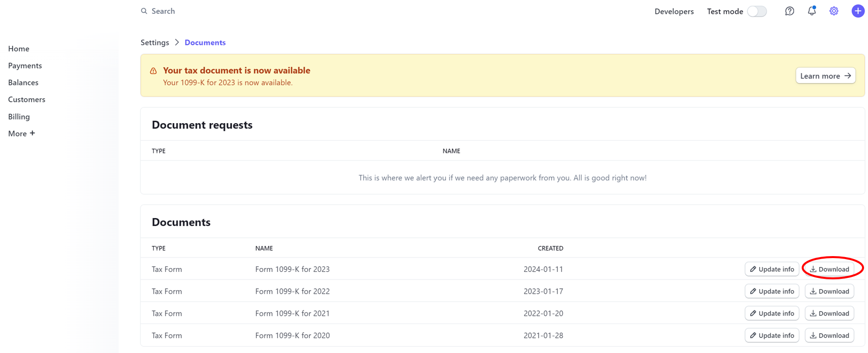Screen dimensions: 868x353
Task: Open the help question mark icon
Action: pyautogui.click(x=789, y=11)
